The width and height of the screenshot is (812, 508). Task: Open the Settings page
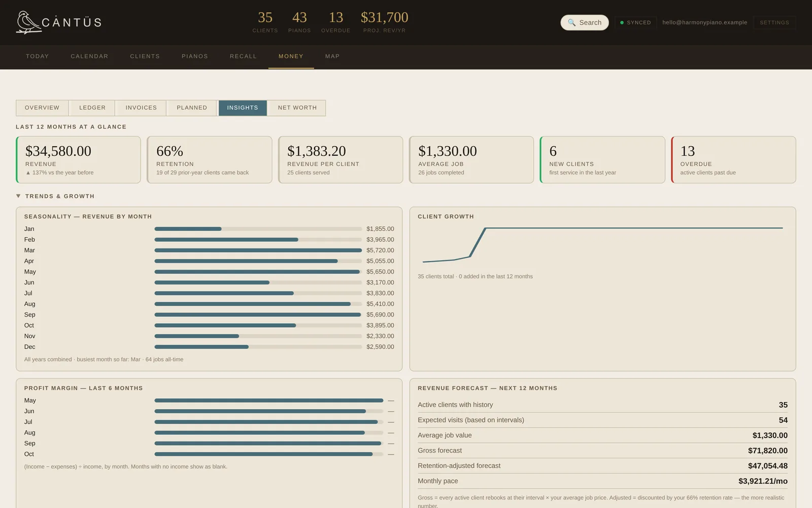[774, 22]
